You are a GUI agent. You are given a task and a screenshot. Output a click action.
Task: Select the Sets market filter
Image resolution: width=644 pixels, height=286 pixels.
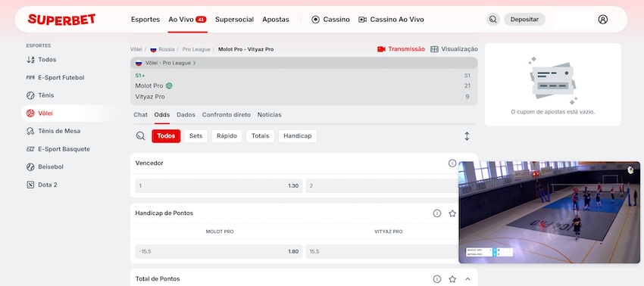(x=196, y=136)
